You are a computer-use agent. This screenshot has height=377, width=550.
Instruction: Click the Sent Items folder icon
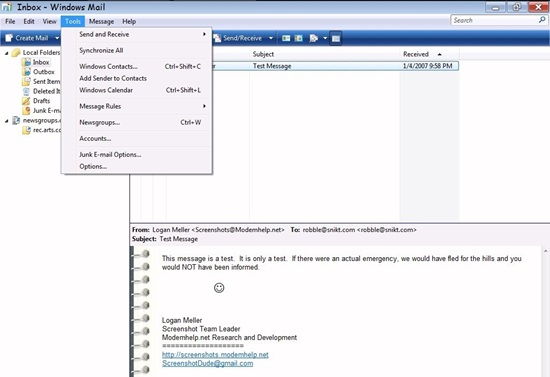(x=26, y=81)
